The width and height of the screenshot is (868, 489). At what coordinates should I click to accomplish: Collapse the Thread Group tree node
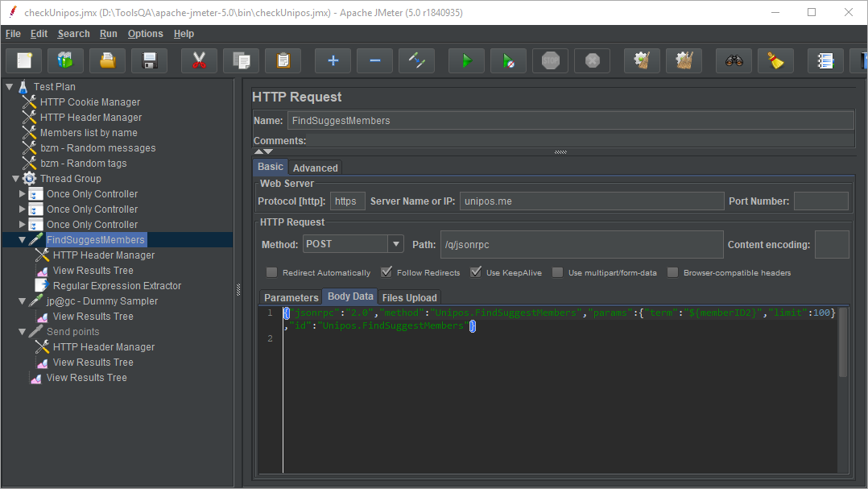16,179
